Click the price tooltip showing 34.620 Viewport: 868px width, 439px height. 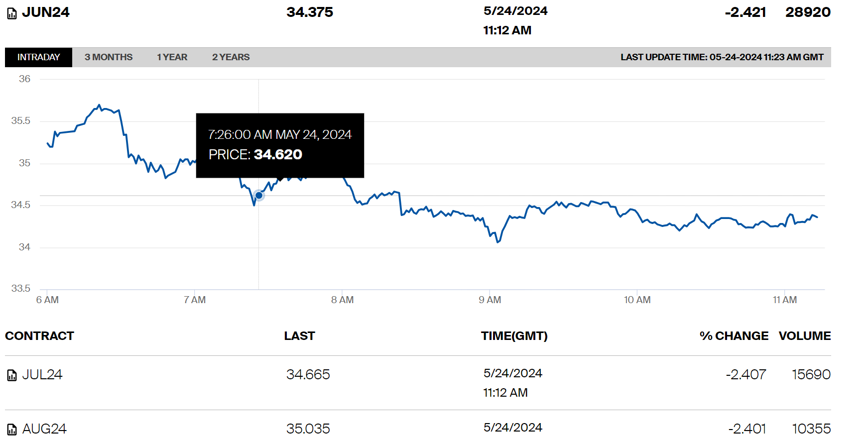pos(280,145)
